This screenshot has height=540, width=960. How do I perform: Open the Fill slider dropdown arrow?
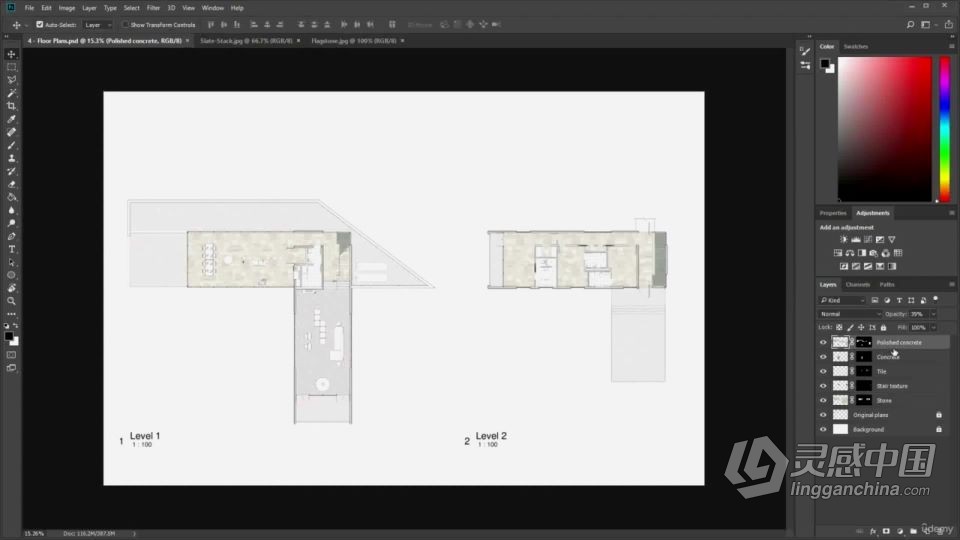(x=933, y=328)
